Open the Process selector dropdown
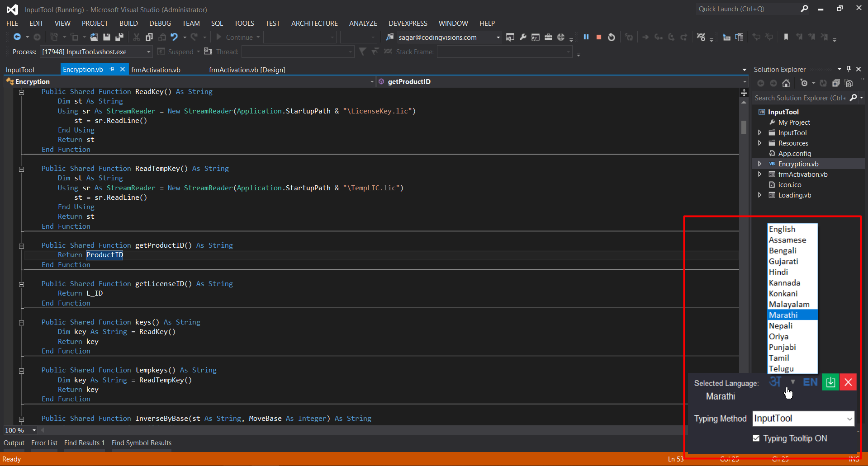The image size is (868, 466). point(148,52)
